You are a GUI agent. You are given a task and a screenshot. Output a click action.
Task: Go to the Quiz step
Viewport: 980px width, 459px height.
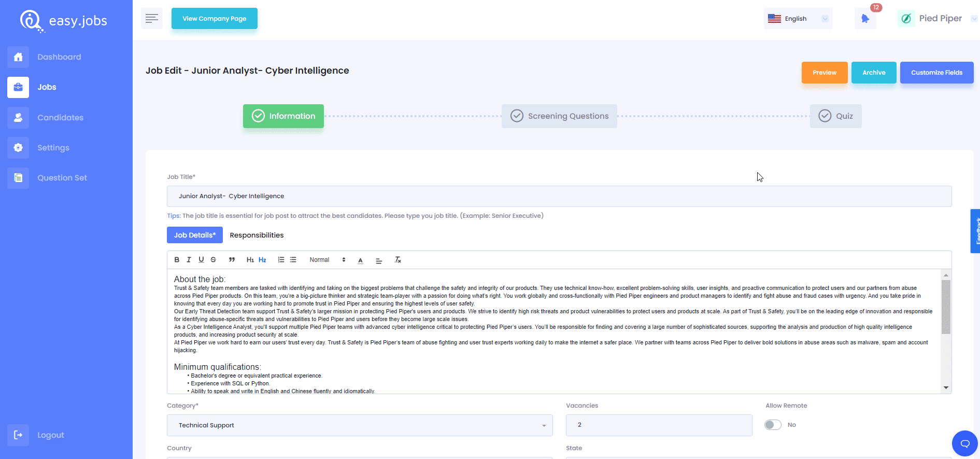pyautogui.click(x=836, y=116)
